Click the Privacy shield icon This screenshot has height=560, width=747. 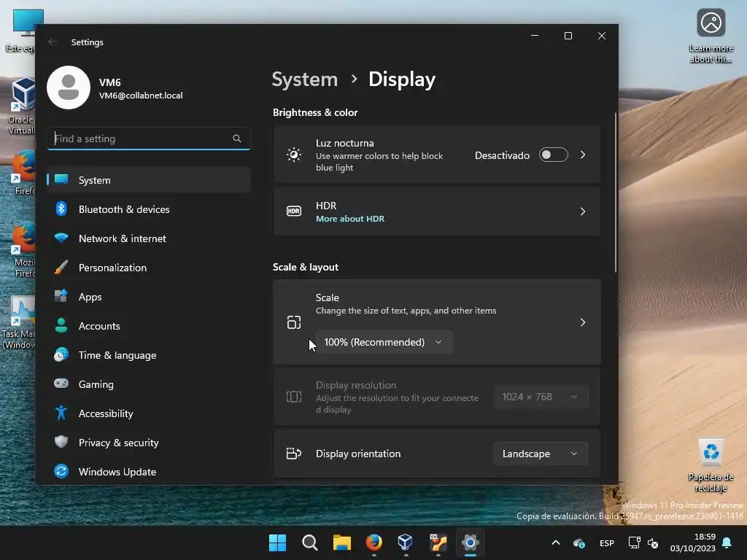(x=61, y=442)
